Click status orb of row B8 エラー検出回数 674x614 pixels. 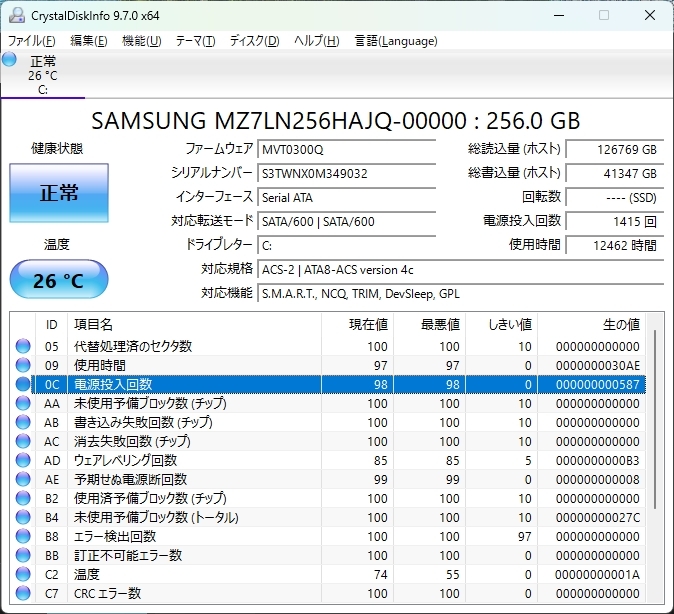click(23, 536)
